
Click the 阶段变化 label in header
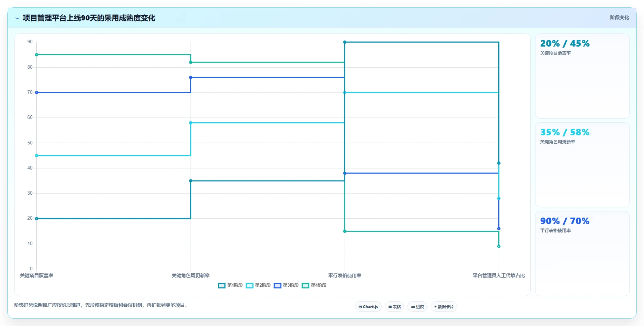coord(619,17)
